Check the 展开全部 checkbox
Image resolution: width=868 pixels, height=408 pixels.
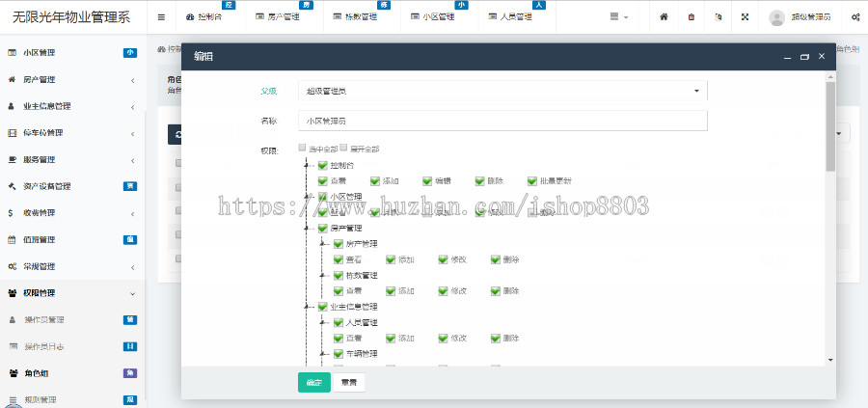tap(343, 148)
